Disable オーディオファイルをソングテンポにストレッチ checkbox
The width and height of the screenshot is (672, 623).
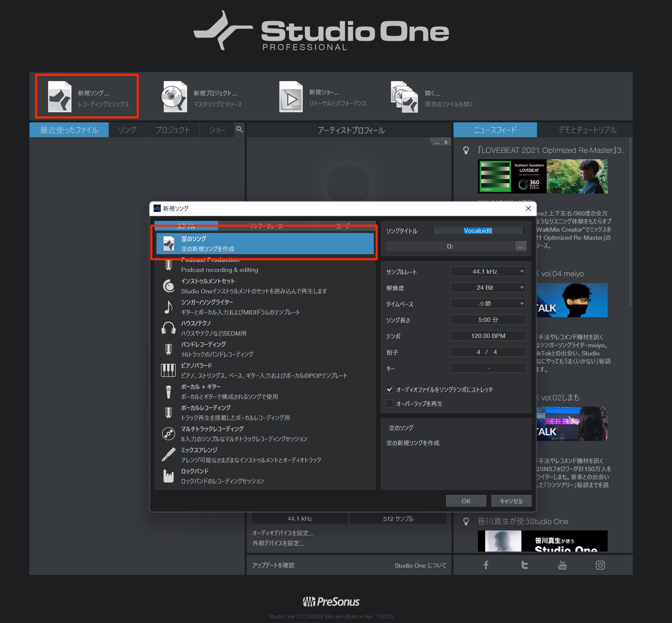390,389
